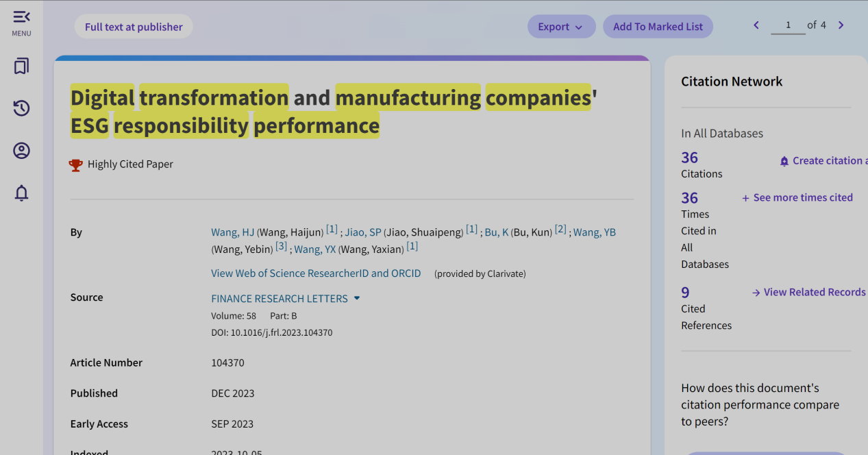Open author link Wang, HJ

232,232
